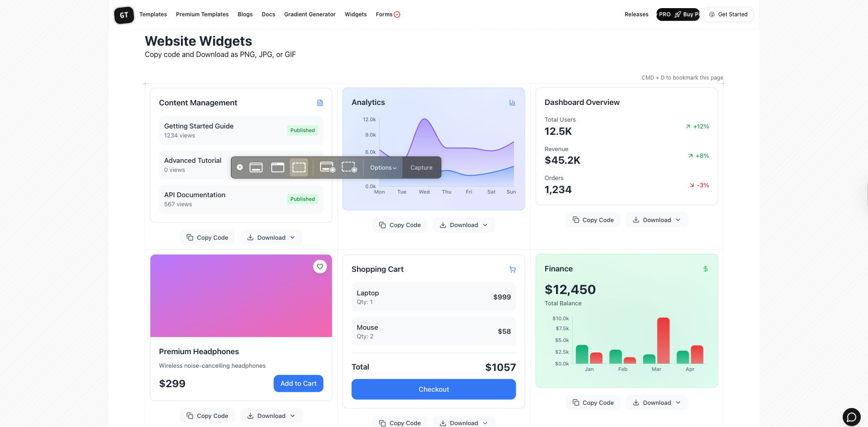The width and height of the screenshot is (868, 427).
Task: Click the GT logo icon
Action: pos(124,15)
